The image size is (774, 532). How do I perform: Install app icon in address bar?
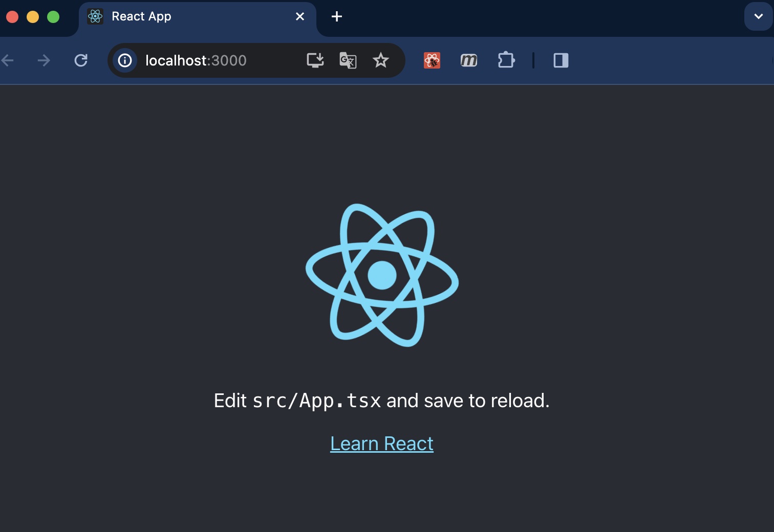point(315,60)
